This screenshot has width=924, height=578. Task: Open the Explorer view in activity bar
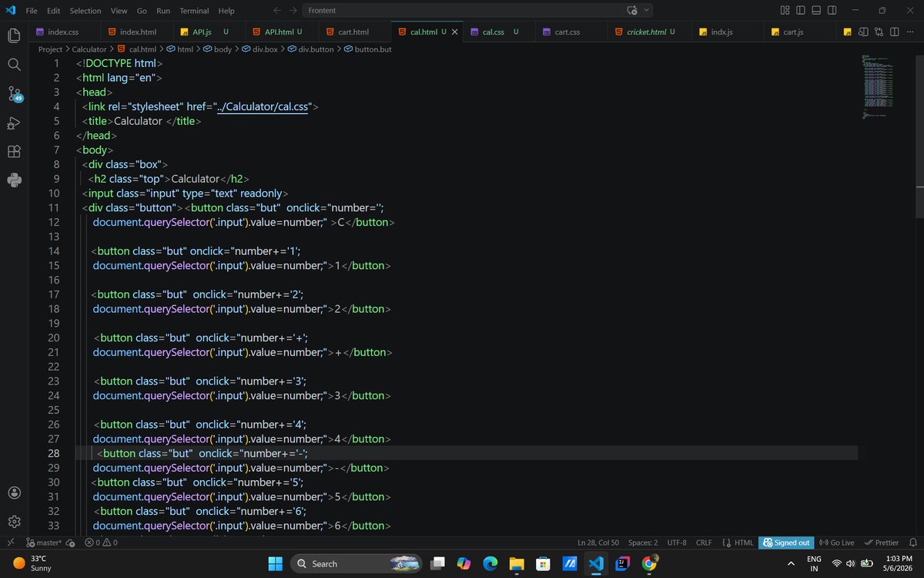coord(14,35)
